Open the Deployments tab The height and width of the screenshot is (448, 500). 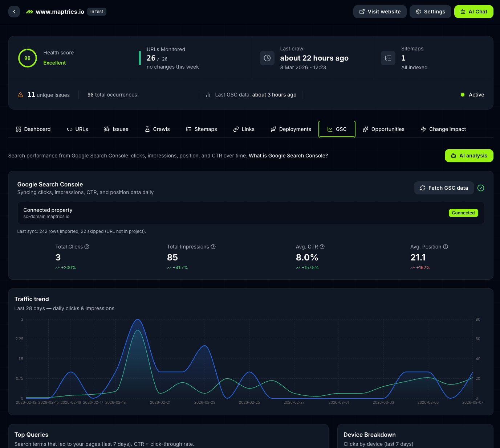coord(291,129)
